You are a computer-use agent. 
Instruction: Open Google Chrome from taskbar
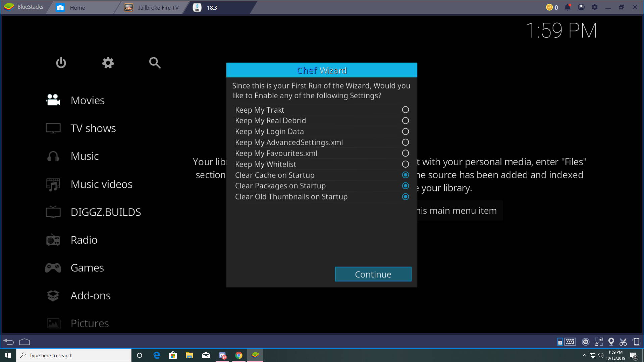point(239,355)
